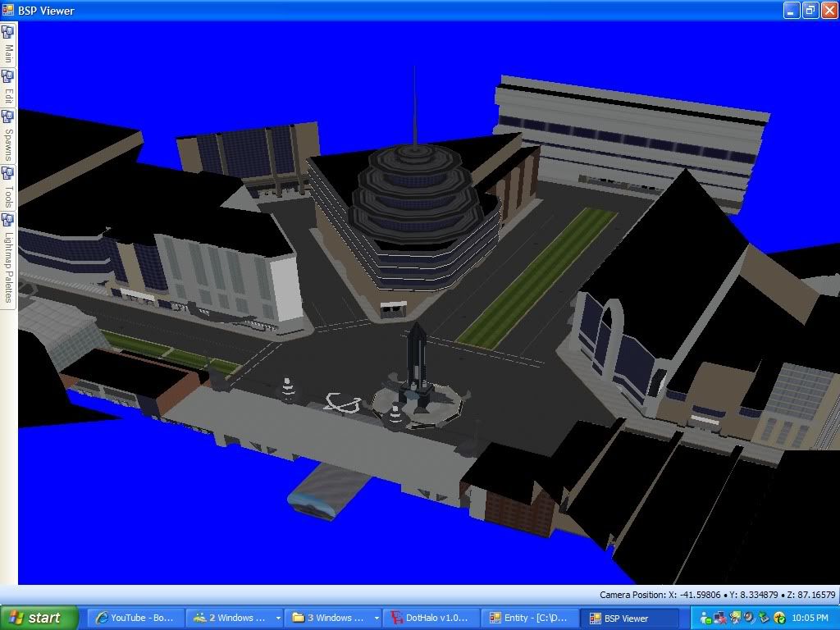Open the Lightmap Palettes side tab
This screenshot has width=840, height=630.
pyautogui.click(x=8, y=260)
